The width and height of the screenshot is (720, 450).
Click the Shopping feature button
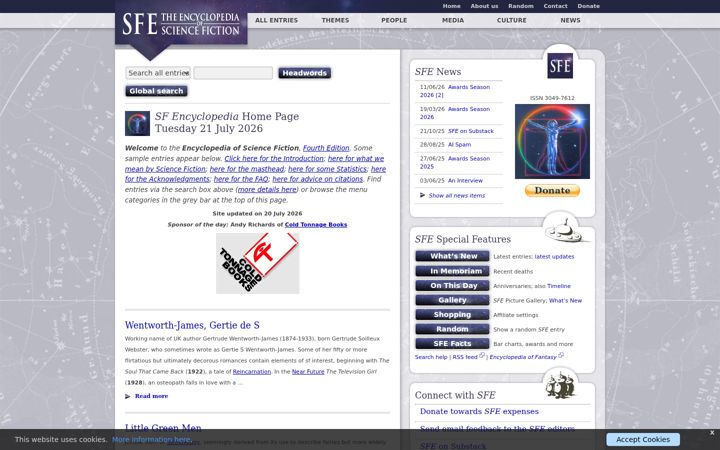point(452,315)
